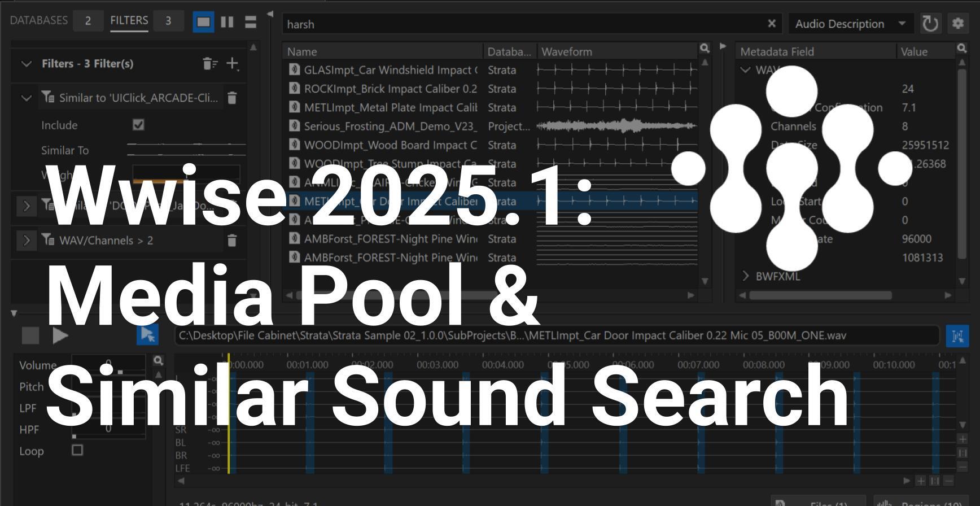Click the metadata panel horizontal scrollbar
Image resolution: width=980 pixels, height=506 pixels.
coord(821,295)
